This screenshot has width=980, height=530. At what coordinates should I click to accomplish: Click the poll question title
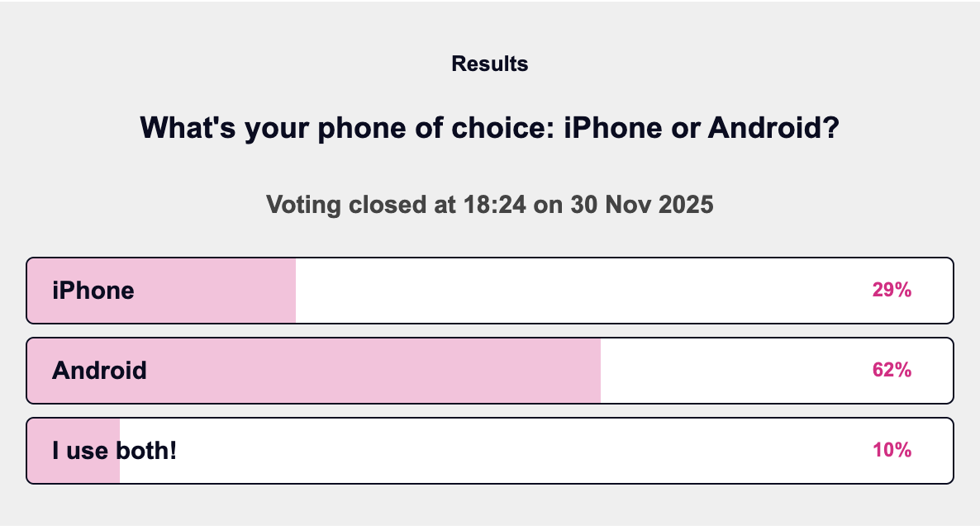click(x=489, y=128)
